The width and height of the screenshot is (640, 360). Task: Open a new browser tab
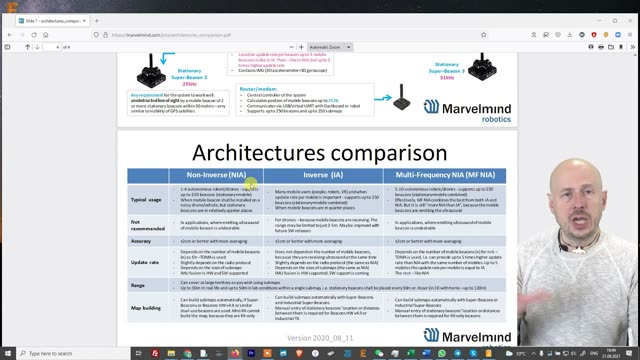click(x=97, y=21)
